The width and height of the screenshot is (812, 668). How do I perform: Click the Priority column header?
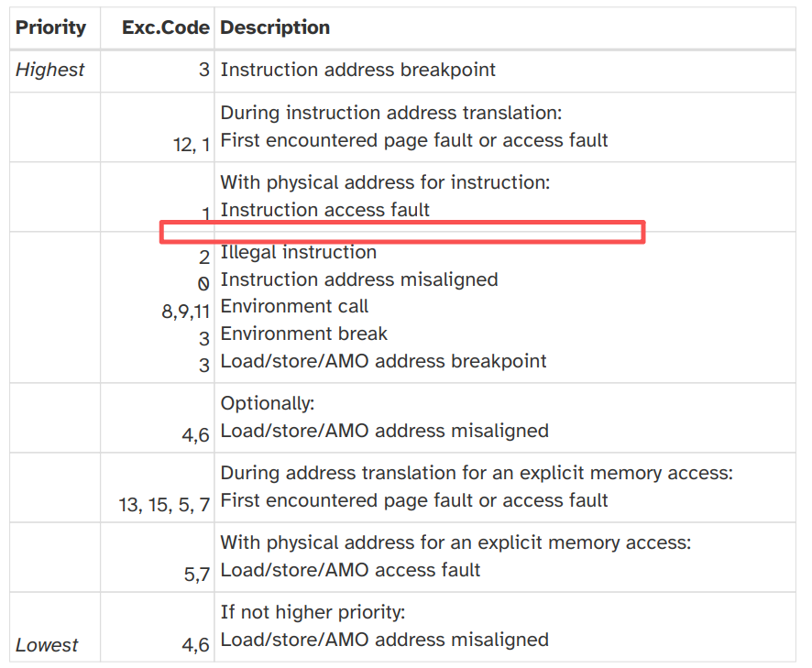(50, 27)
